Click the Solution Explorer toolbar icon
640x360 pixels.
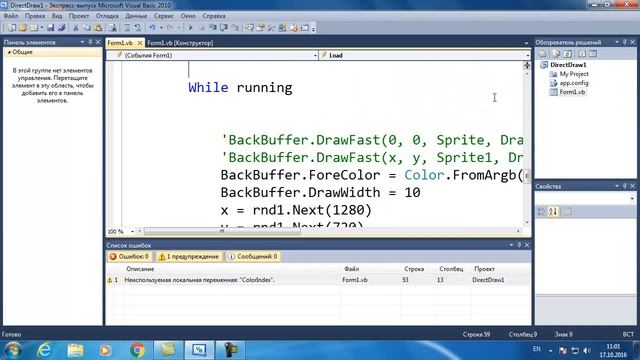[249, 28]
